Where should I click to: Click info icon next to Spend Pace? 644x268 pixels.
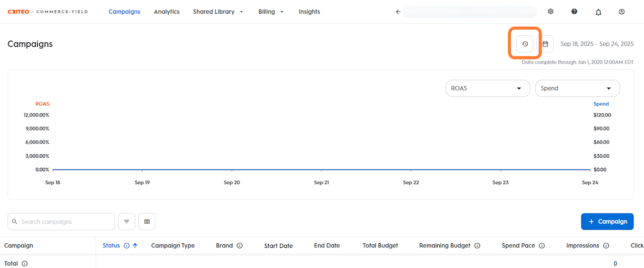(542, 246)
